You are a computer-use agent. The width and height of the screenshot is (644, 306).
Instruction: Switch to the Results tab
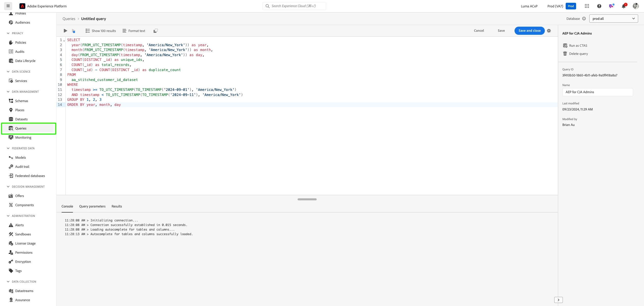(116, 206)
